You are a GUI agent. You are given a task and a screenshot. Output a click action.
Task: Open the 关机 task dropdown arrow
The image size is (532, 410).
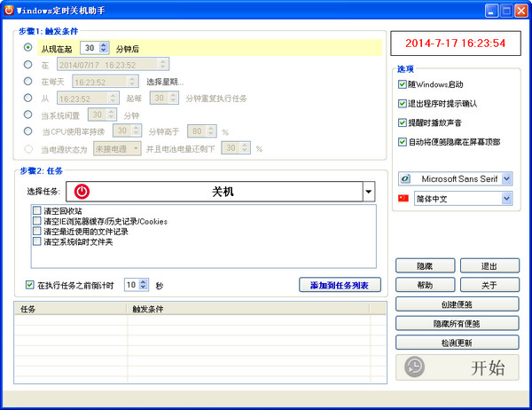click(369, 192)
